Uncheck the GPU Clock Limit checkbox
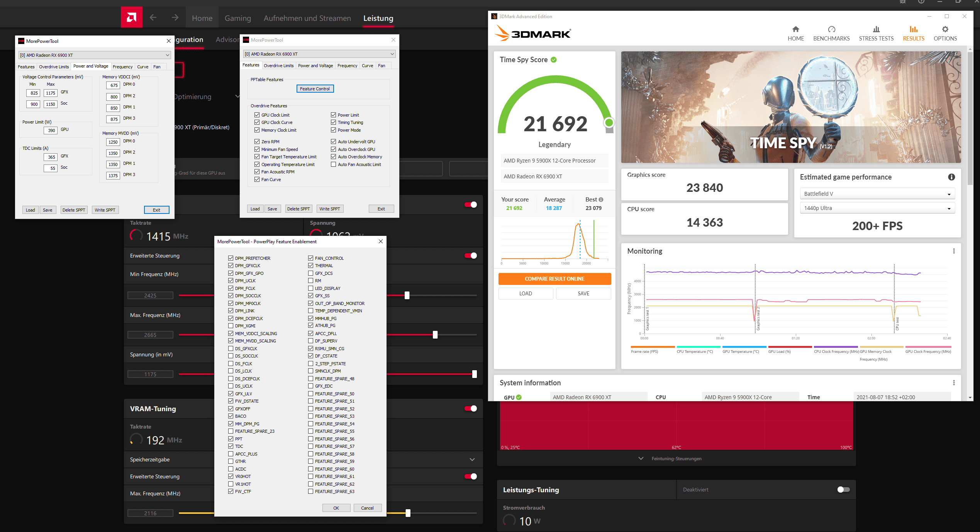980x532 pixels. (257, 115)
